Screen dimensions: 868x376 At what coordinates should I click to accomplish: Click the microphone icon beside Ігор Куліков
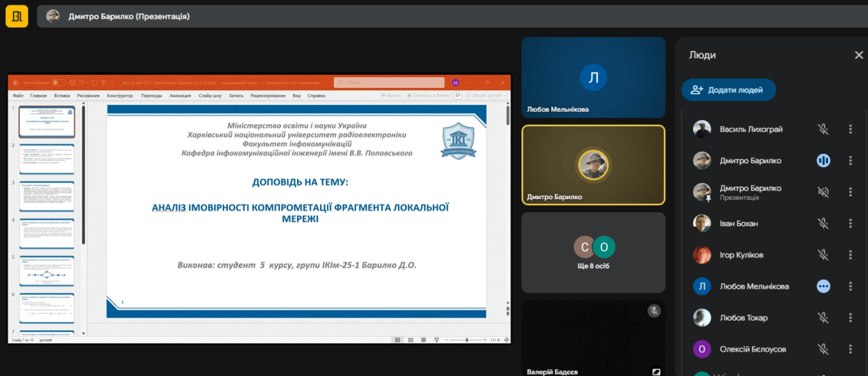tap(823, 255)
